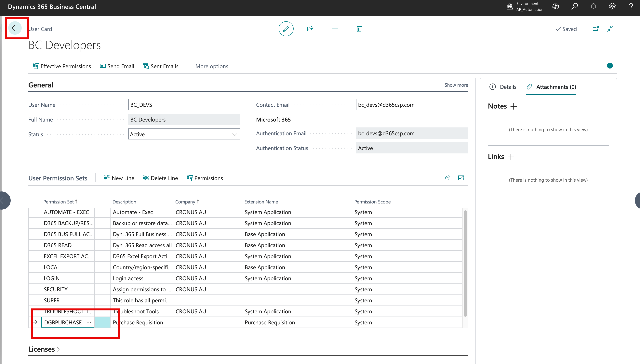Open lookup ellipsis for DGBPURCHASE
The width and height of the screenshot is (640, 364).
89,322
